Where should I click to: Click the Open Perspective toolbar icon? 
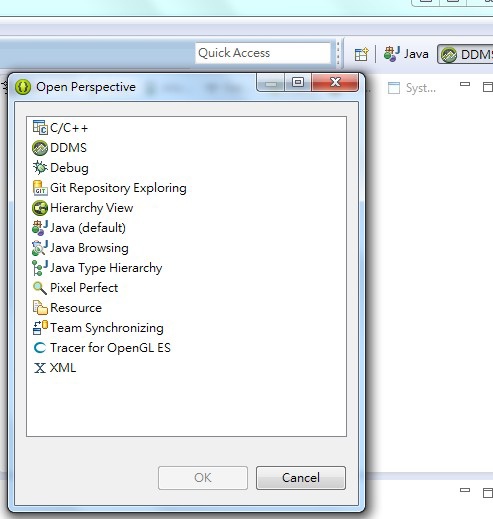tap(361, 54)
